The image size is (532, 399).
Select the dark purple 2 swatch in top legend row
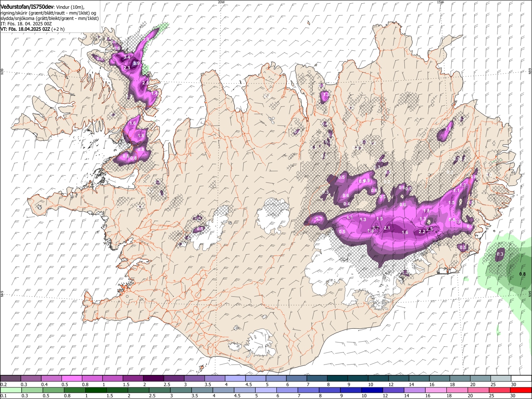coord(153,379)
